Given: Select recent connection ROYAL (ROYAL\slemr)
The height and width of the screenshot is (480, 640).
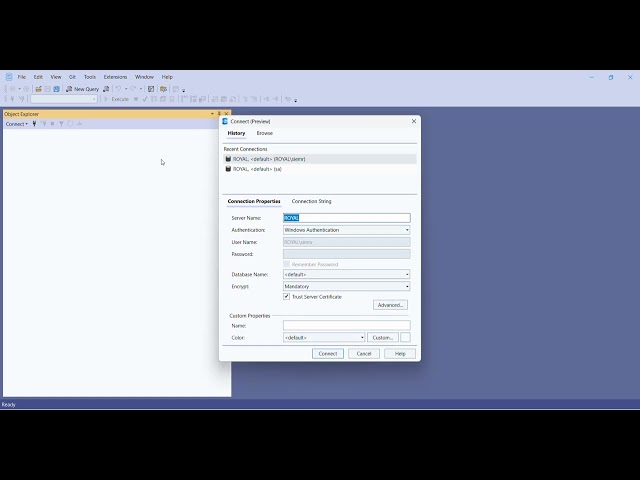Looking at the screenshot, I should pos(320,159).
